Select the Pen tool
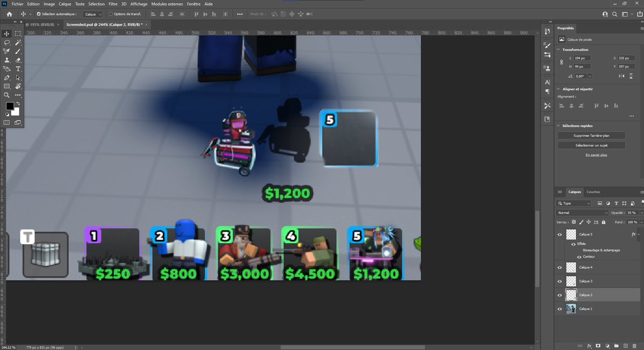The image size is (644, 350). click(x=6, y=78)
